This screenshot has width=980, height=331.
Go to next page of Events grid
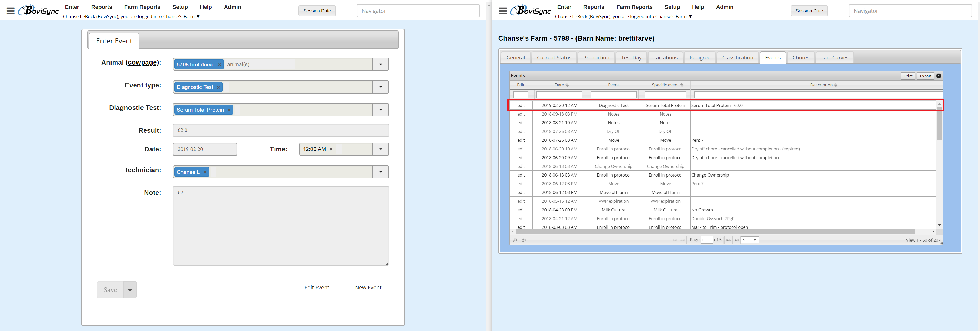point(728,240)
